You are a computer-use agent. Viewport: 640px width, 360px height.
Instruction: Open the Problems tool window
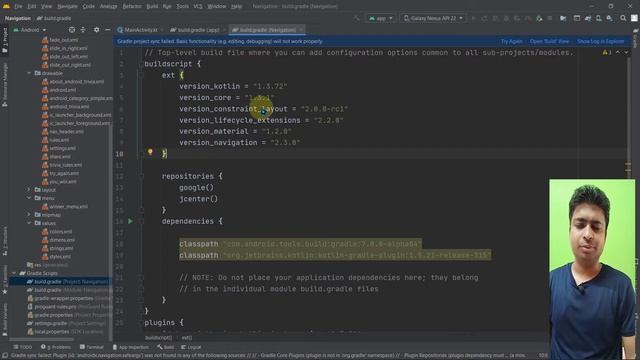[56, 347]
